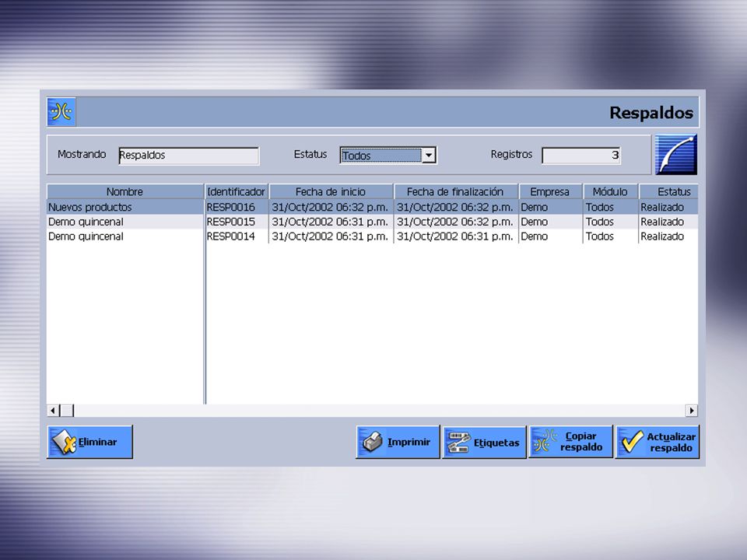This screenshot has width=747, height=560.
Task: Click the end date of RESP0015
Action: tap(455, 222)
